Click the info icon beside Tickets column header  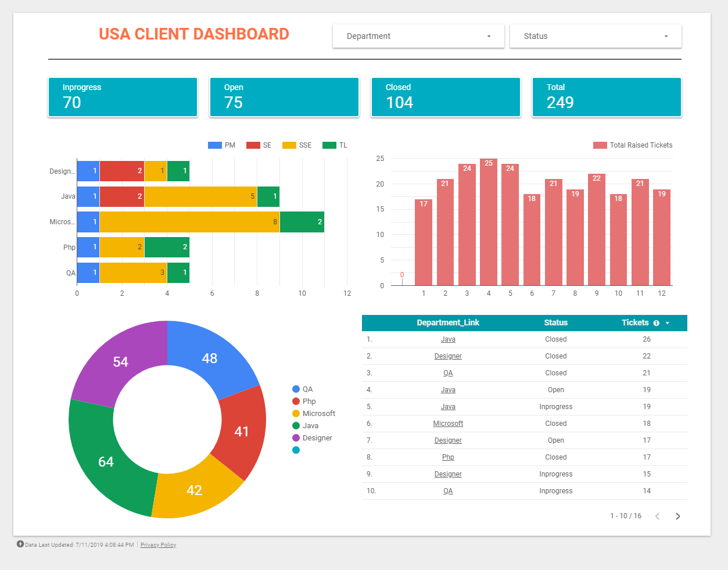pos(656,323)
